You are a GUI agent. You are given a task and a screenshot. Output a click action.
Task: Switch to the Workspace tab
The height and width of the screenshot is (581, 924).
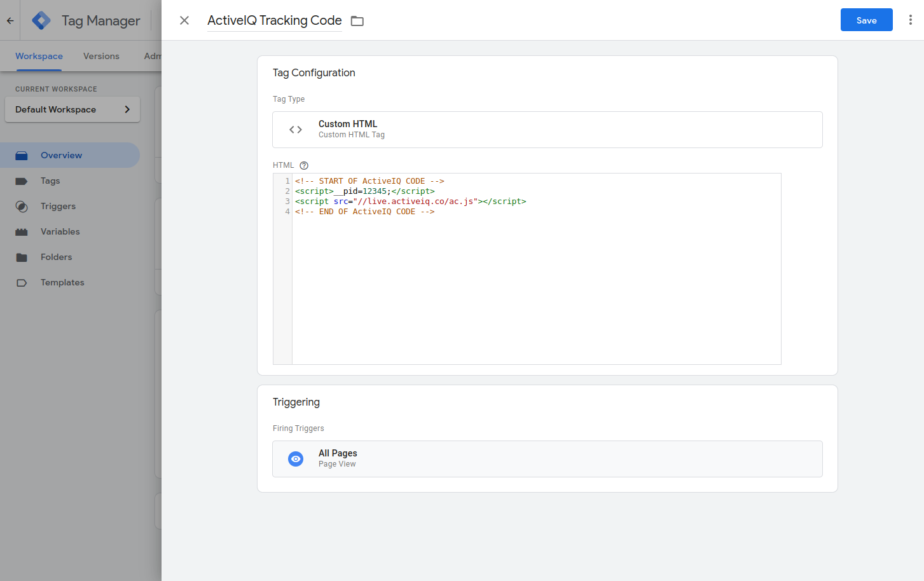(x=39, y=56)
